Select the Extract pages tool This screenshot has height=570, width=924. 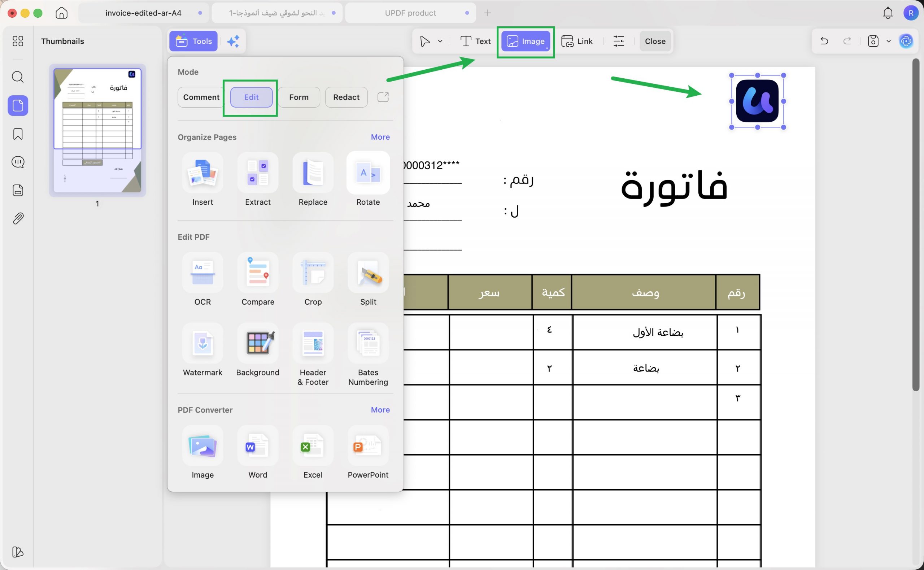(x=258, y=180)
